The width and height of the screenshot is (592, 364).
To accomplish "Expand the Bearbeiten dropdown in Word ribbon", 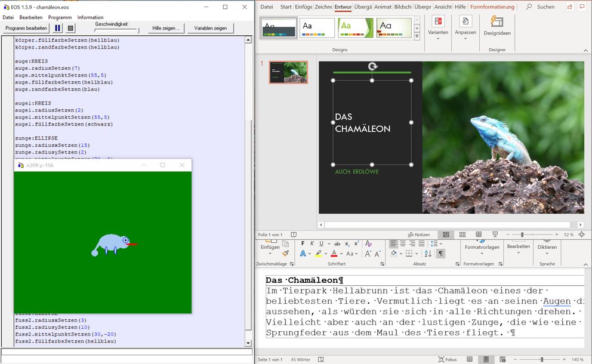I will tap(518, 250).
